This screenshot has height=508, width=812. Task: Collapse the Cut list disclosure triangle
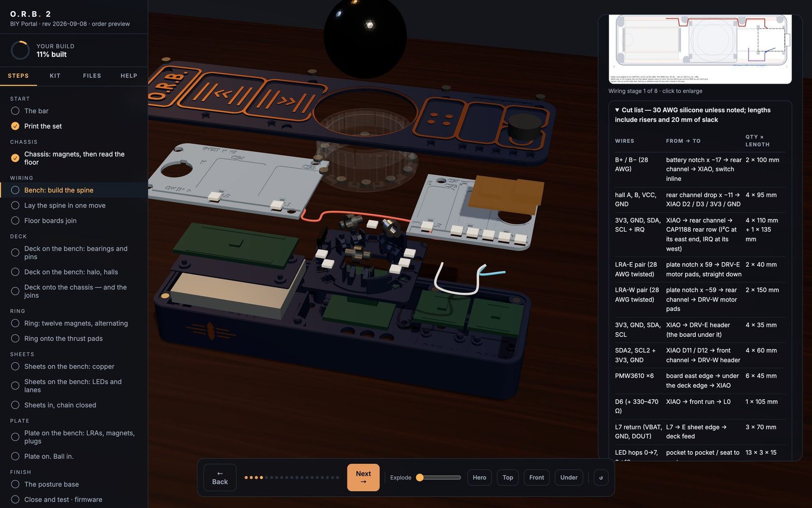click(617, 110)
